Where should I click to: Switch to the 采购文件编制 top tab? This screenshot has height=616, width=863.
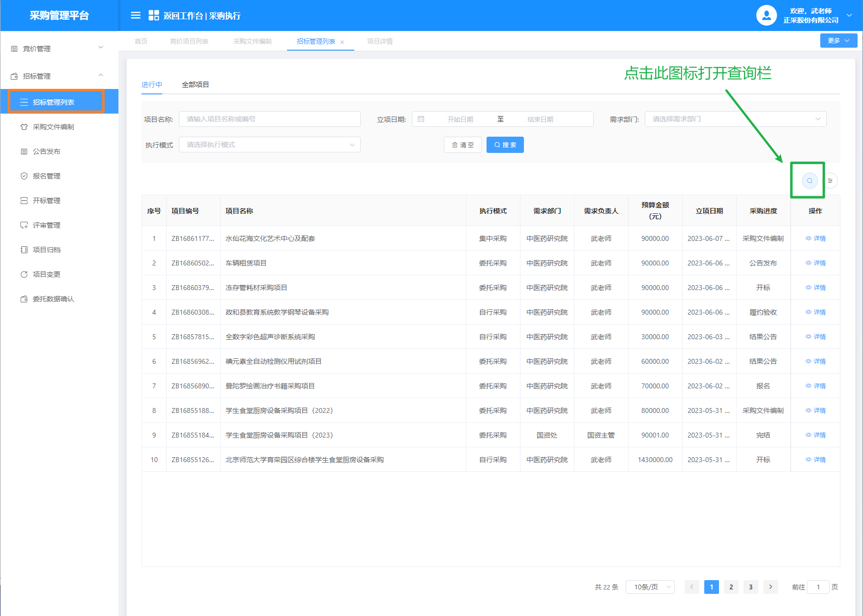[252, 41]
